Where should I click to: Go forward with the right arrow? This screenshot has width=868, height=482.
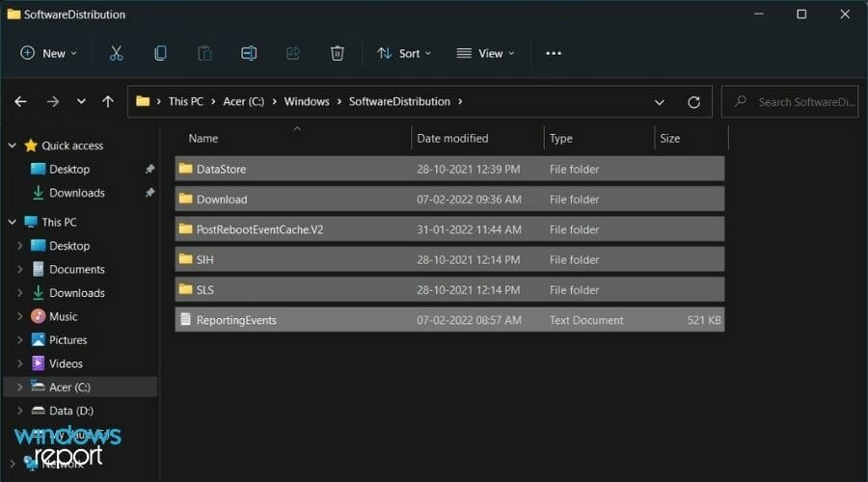53,102
